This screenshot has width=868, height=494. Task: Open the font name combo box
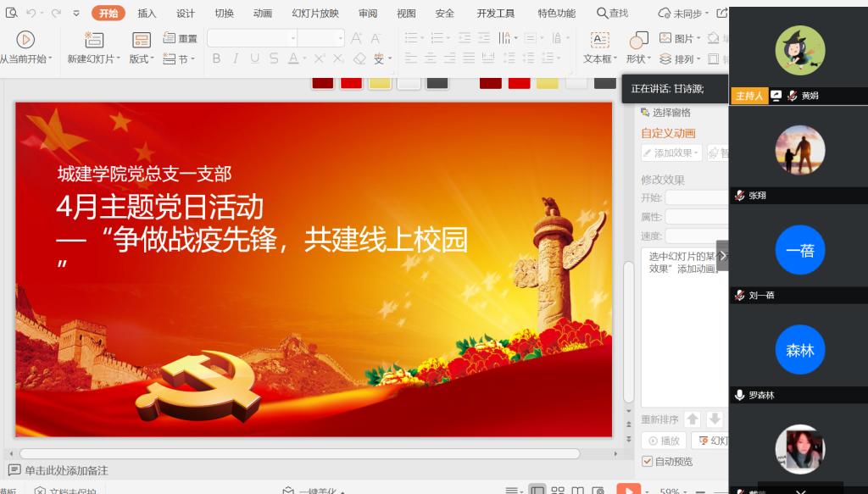coord(253,38)
